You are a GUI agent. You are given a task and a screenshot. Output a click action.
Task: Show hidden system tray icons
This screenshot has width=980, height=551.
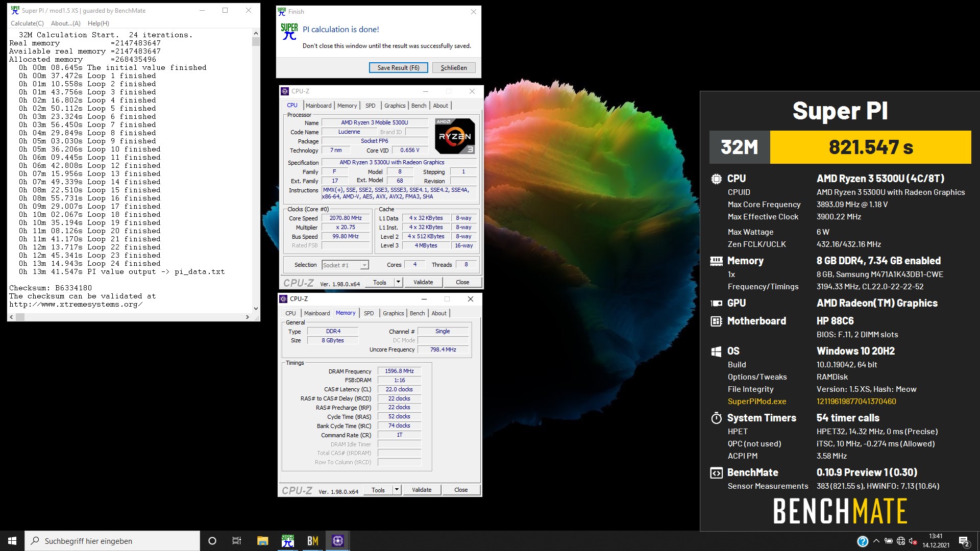point(876,541)
